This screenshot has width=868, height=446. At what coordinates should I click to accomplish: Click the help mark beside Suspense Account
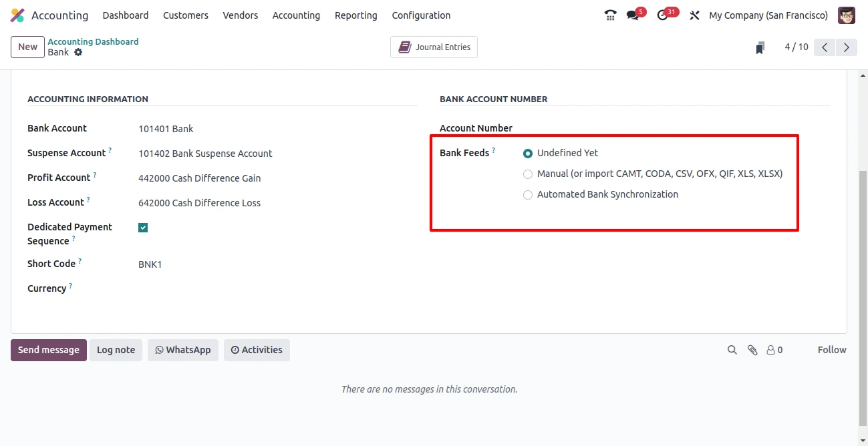(x=110, y=151)
